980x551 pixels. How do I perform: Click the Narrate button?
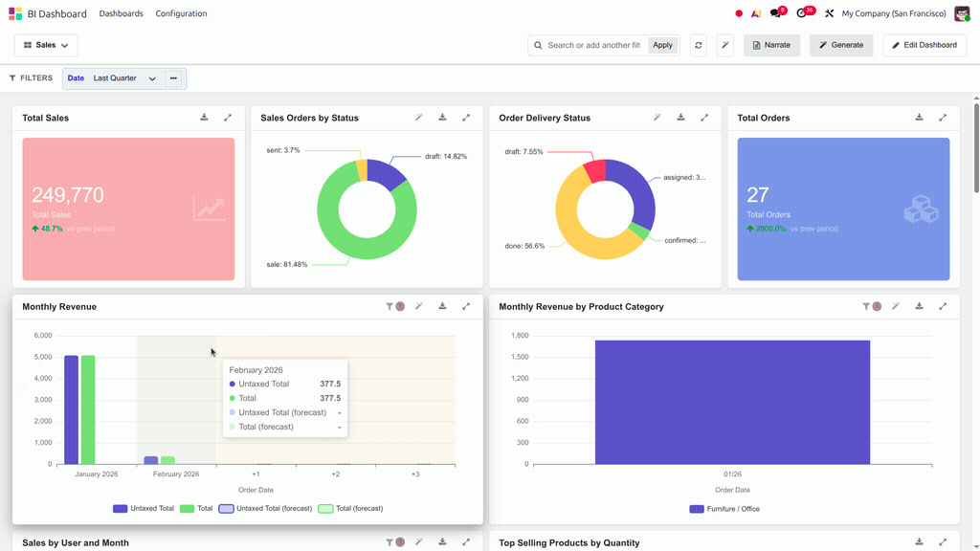pos(772,45)
